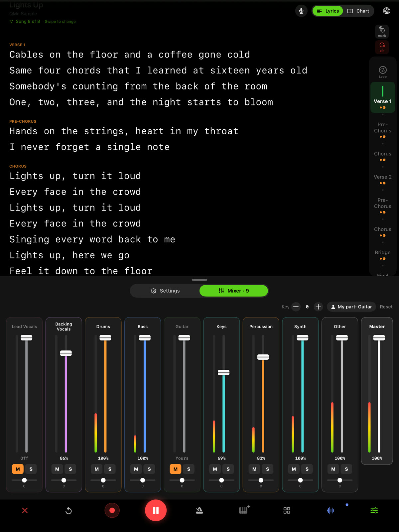Open the My part: Guitar selector
399x532 pixels.
[x=351, y=307]
